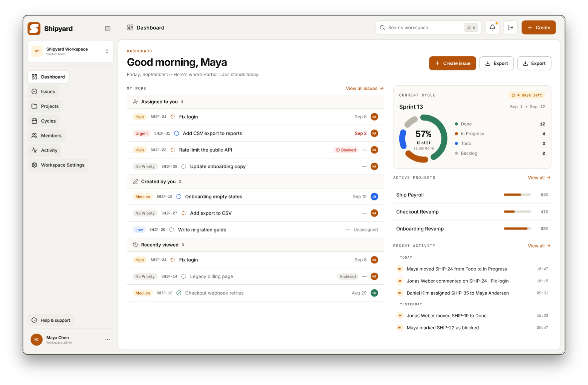
Task: Open Projects in sidebar
Action: 45,106
